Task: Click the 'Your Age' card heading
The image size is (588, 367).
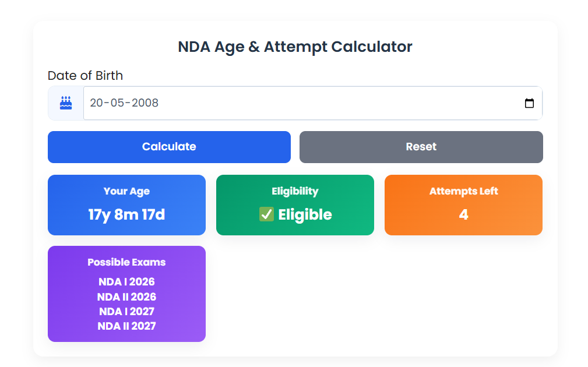Action: pyautogui.click(x=126, y=191)
